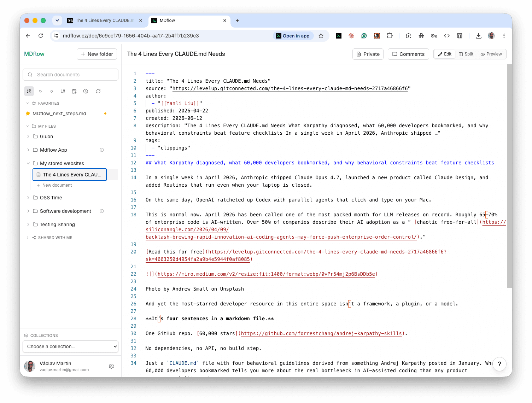Sort documents by calendar date icon
Screen dimensions: 532x403
(x=74, y=91)
